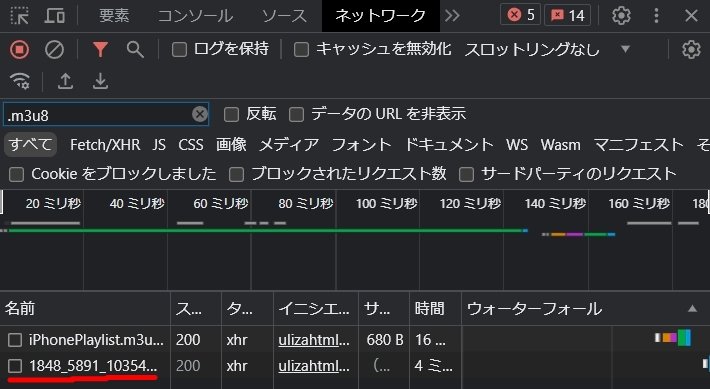
Task: Export HAR file download icon
Action: click(x=100, y=82)
